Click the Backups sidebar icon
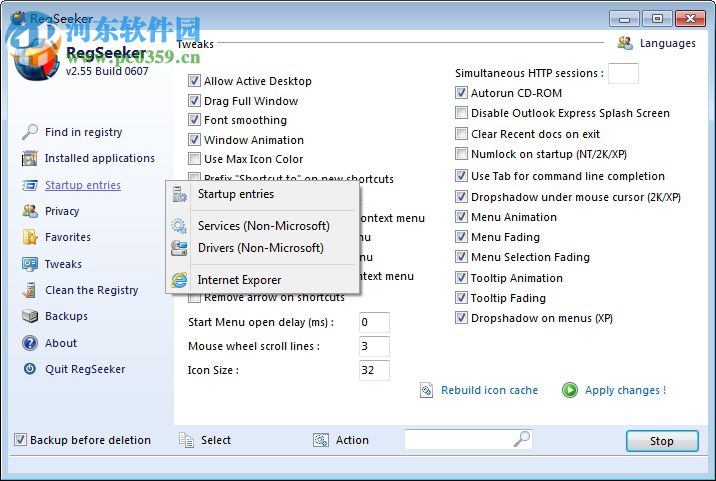This screenshot has width=716, height=481. [29, 316]
